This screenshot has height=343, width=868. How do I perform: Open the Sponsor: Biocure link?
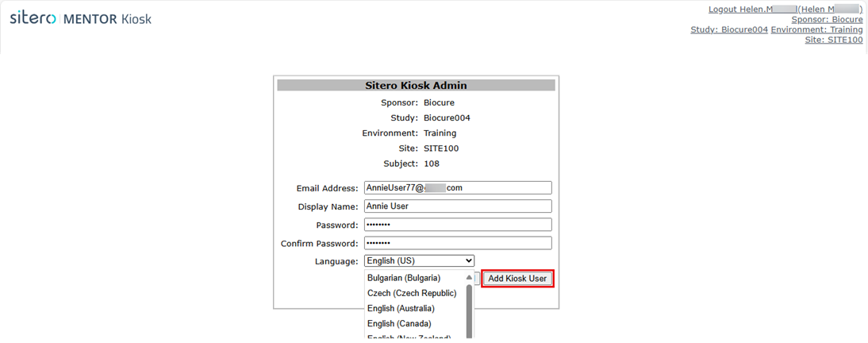tap(827, 19)
